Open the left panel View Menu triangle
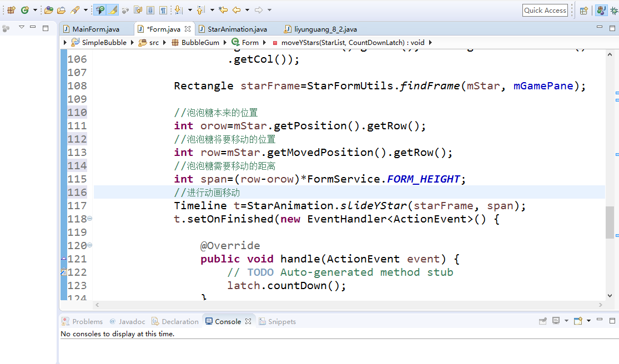Viewport: 619px width, 364px height. tap(21, 27)
